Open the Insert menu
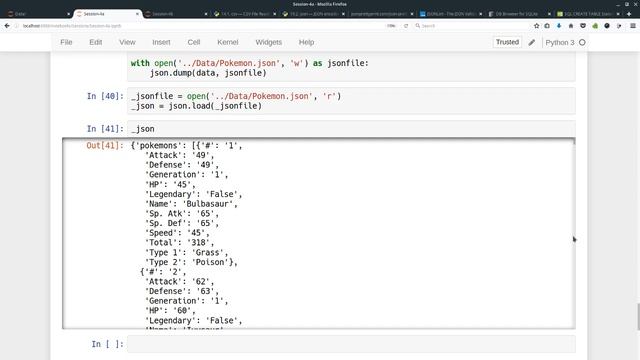 [161, 42]
